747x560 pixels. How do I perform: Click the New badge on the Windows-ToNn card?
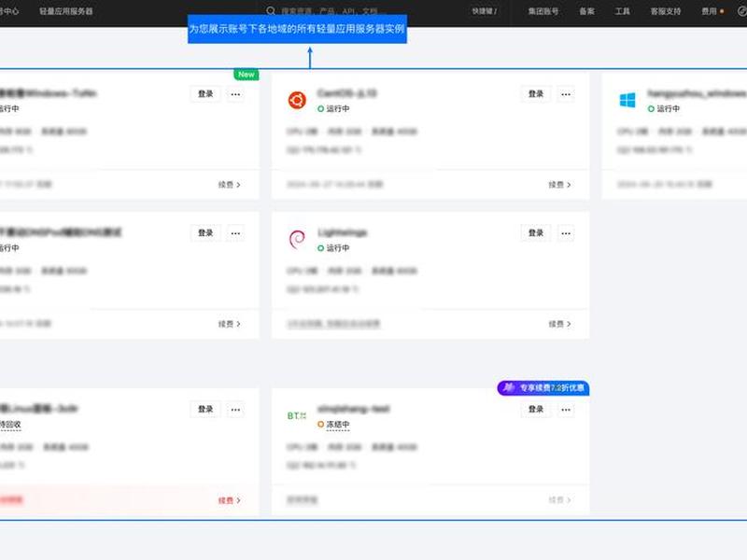(x=246, y=75)
